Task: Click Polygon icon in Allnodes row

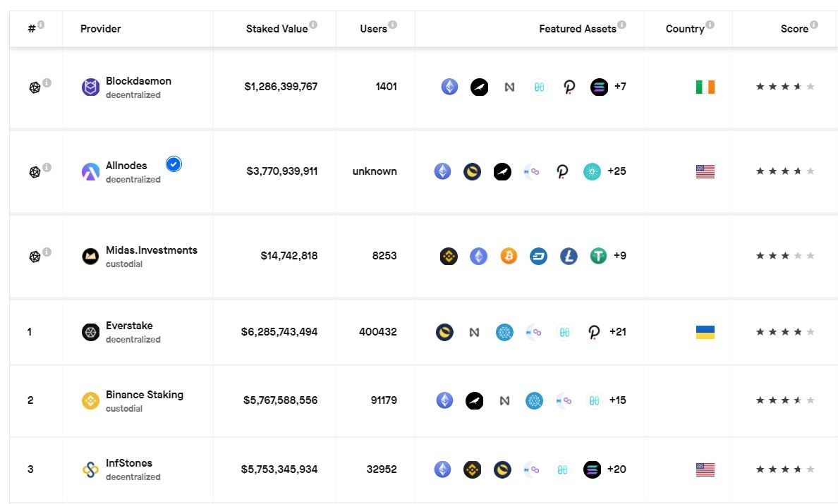Action: point(532,171)
